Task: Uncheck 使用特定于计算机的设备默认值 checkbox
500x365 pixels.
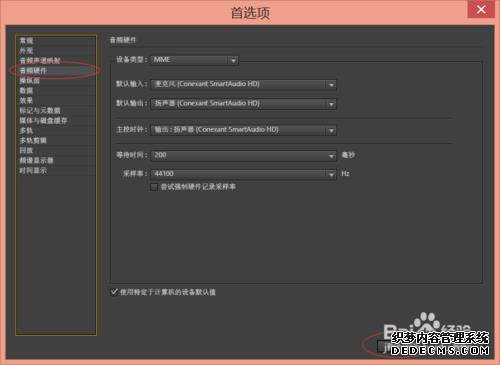Action: pos(114,292)
